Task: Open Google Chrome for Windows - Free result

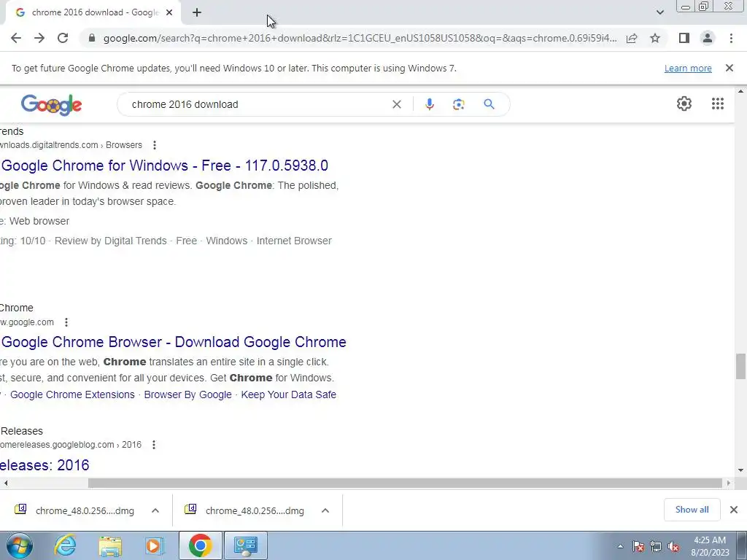Action: (x=164, y=166)
